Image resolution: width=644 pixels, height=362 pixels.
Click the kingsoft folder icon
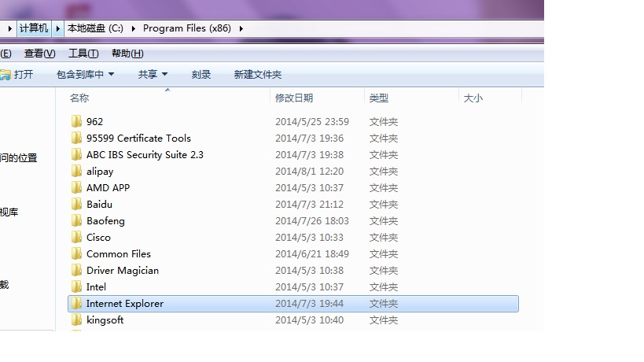tap(76, 320)
